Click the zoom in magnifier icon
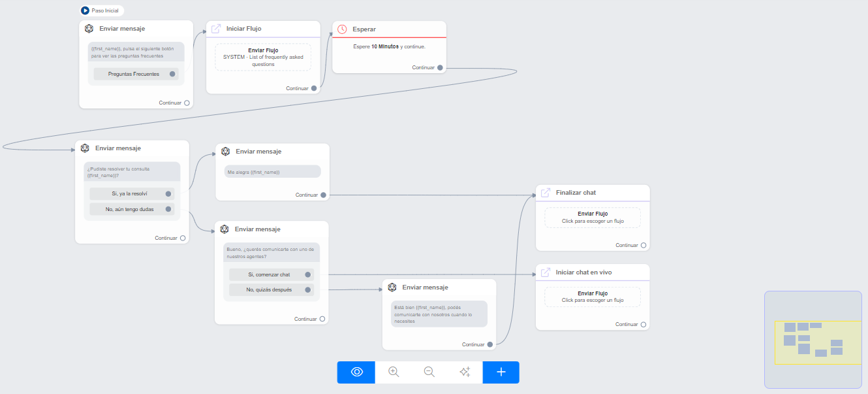Image resolution: width=868 pixels, height=394 pixels. point(394,372)
